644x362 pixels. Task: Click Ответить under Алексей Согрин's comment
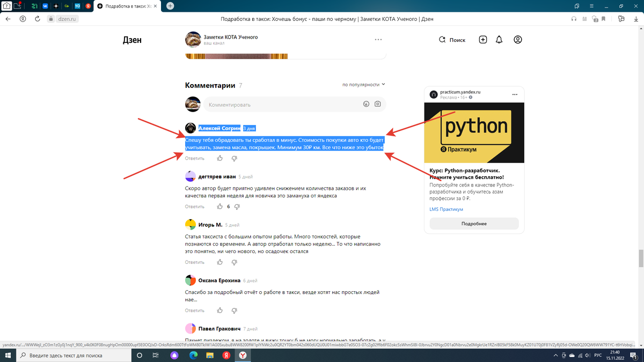pyautogui.click(x=195, y=158)
